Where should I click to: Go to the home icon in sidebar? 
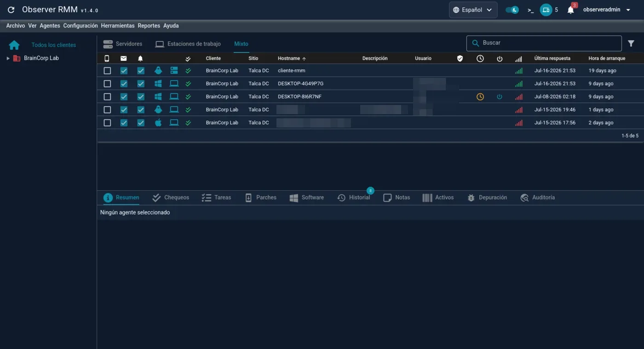(x=14, y=45)
